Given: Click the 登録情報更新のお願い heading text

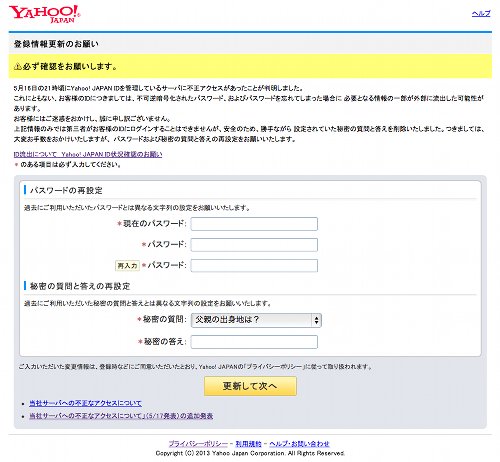Looking at the screenshot, I should [x=56, y=44].
